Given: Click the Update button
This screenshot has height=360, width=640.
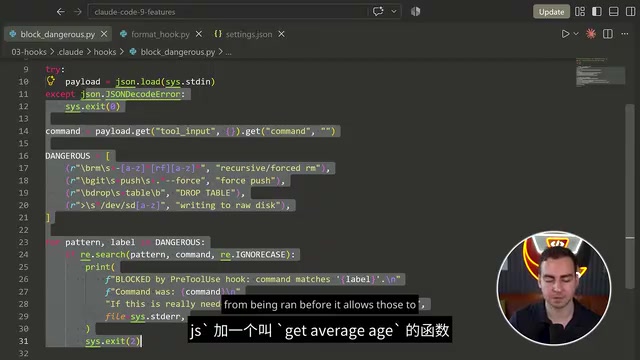Looking at the screenshot, I should [551, 12].
